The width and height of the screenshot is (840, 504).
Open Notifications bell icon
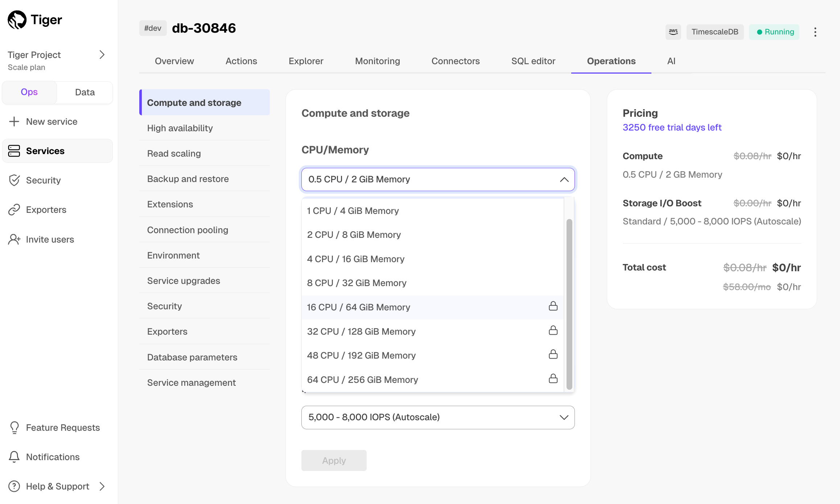14,457
